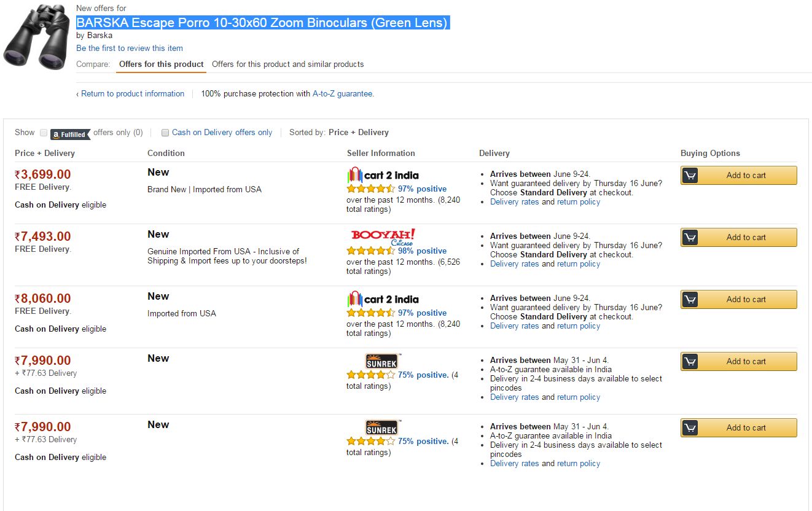Open SUNREK logo in last ₹7,990.00 row
812x511 pixels.
coord(382,427)
